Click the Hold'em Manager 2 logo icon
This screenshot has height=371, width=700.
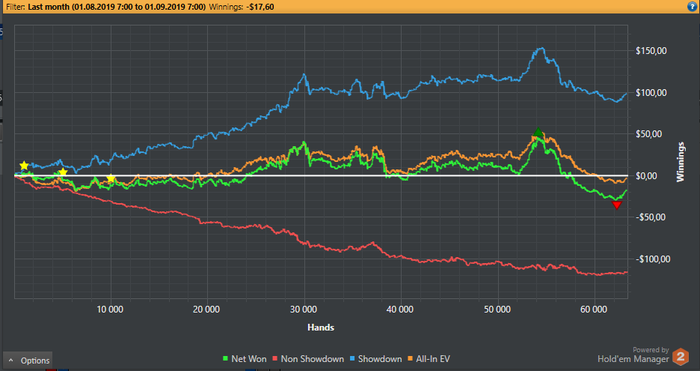pos(681,357)
